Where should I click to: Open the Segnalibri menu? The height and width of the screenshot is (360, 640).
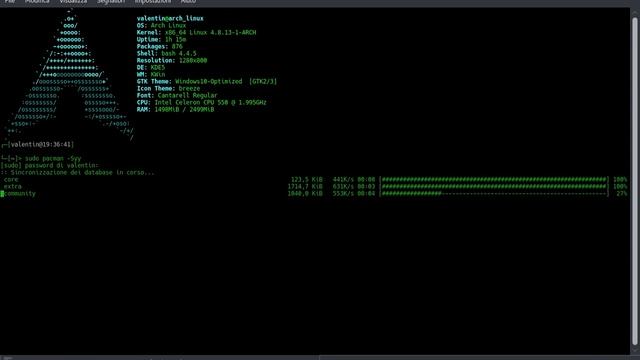pyautogui.click(x=111, y=2)
